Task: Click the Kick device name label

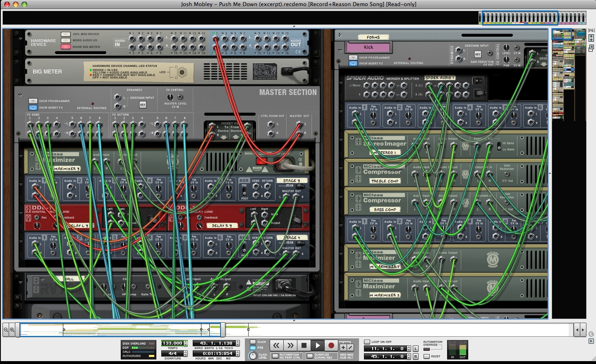Action: click(x=369, y=47)
